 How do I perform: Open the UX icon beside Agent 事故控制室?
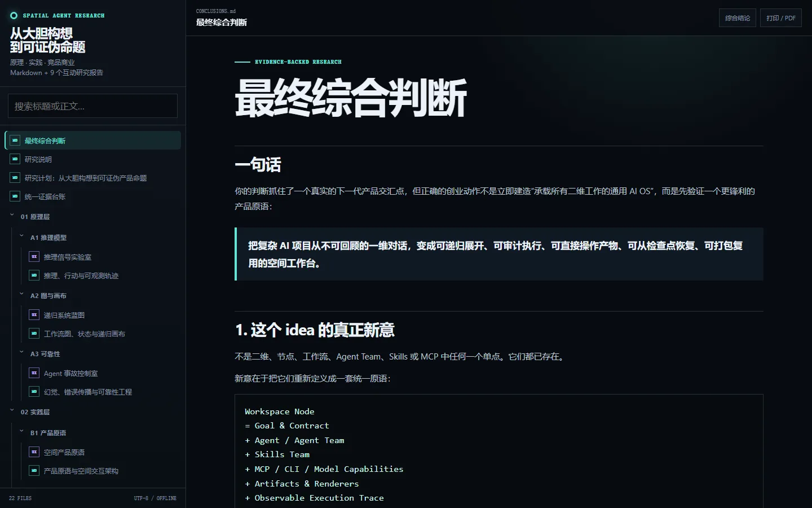[x=34, y=373]
